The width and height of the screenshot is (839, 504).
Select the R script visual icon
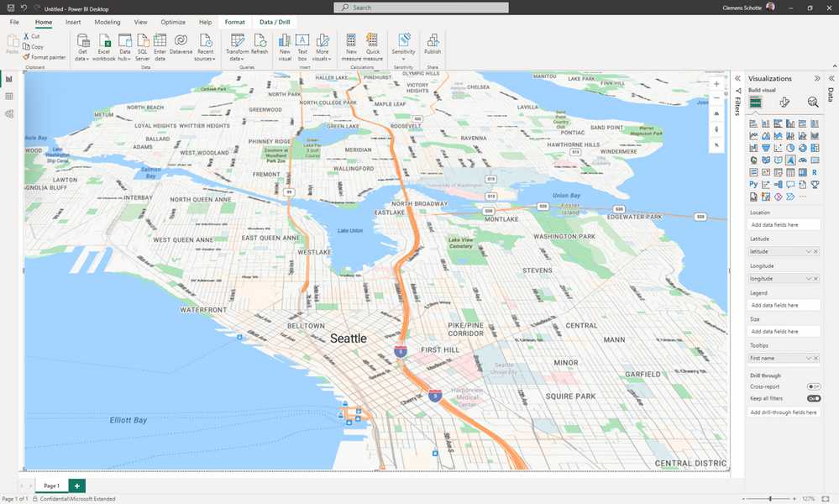pos(814,172)
